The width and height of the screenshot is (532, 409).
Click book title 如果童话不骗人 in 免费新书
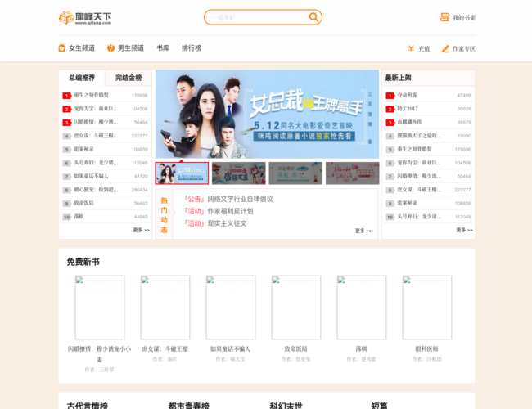pyautogui.click(x=230, y=349)
